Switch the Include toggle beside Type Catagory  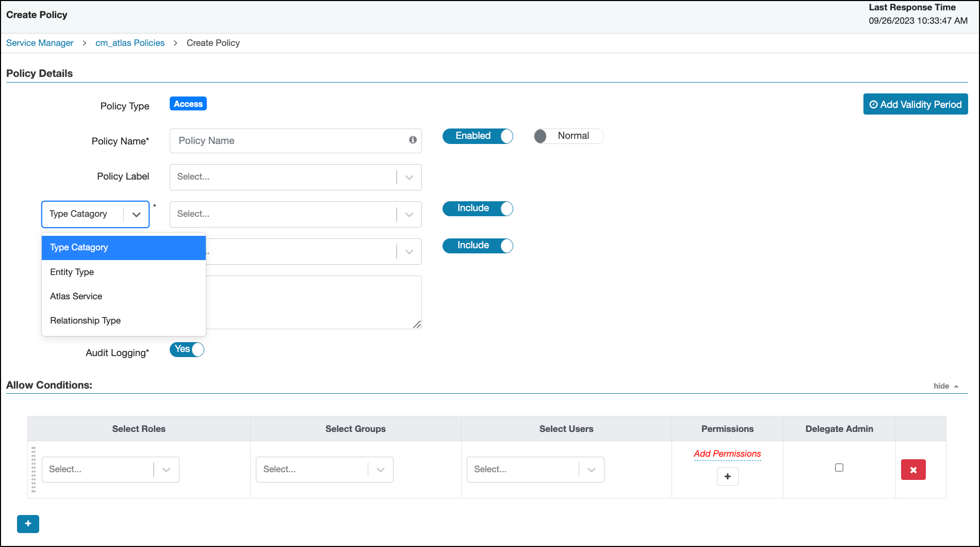477,208
